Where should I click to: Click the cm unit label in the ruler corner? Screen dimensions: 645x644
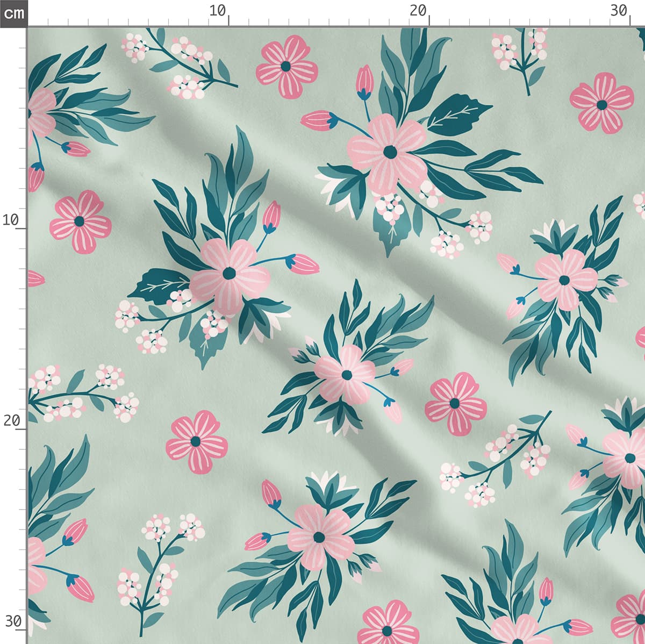(13, 13)
